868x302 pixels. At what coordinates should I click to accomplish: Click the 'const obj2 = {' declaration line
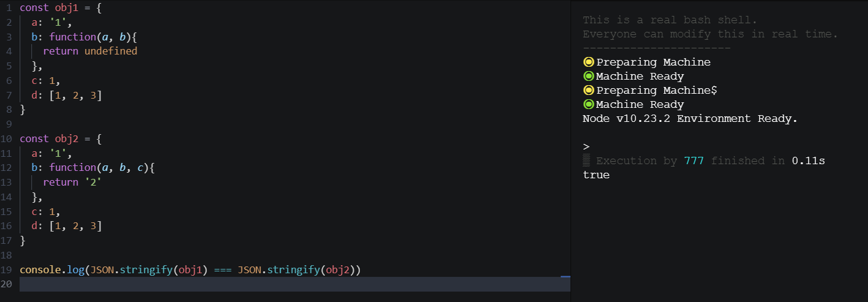coord(61,138)
